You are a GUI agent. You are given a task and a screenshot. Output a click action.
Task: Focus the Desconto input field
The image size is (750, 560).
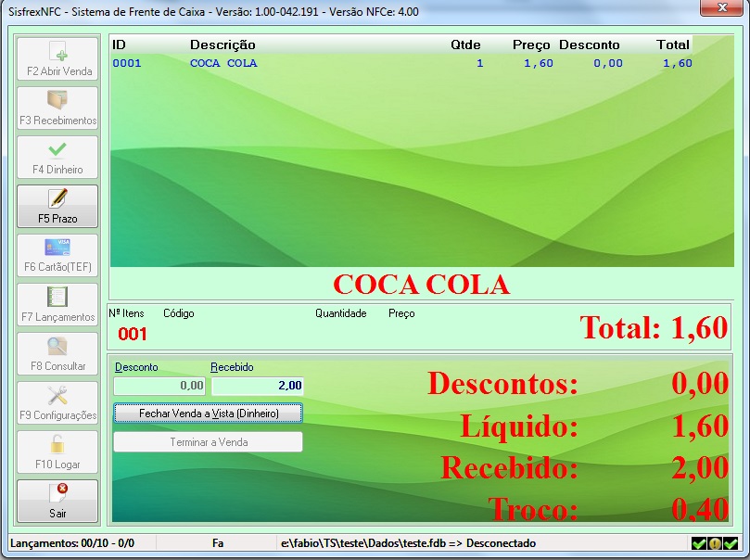159,386
